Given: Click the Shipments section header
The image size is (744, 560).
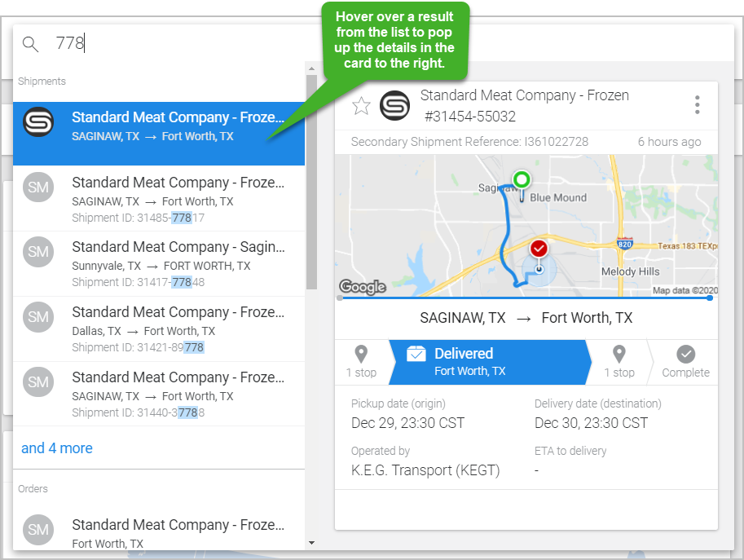Looking at the screenshot, I should click(42, 82).
